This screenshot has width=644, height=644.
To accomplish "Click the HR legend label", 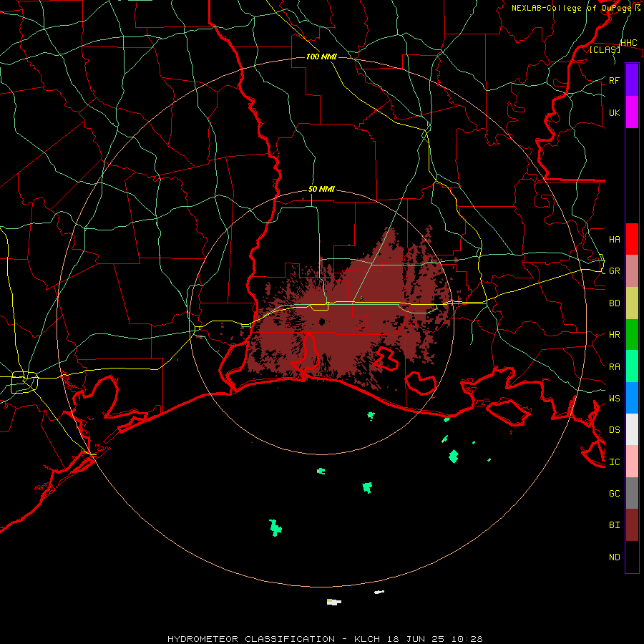I will tap(614, 335).
